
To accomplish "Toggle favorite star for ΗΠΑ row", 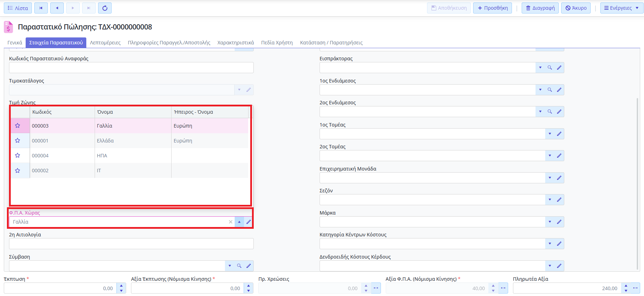I will [18, 155].
